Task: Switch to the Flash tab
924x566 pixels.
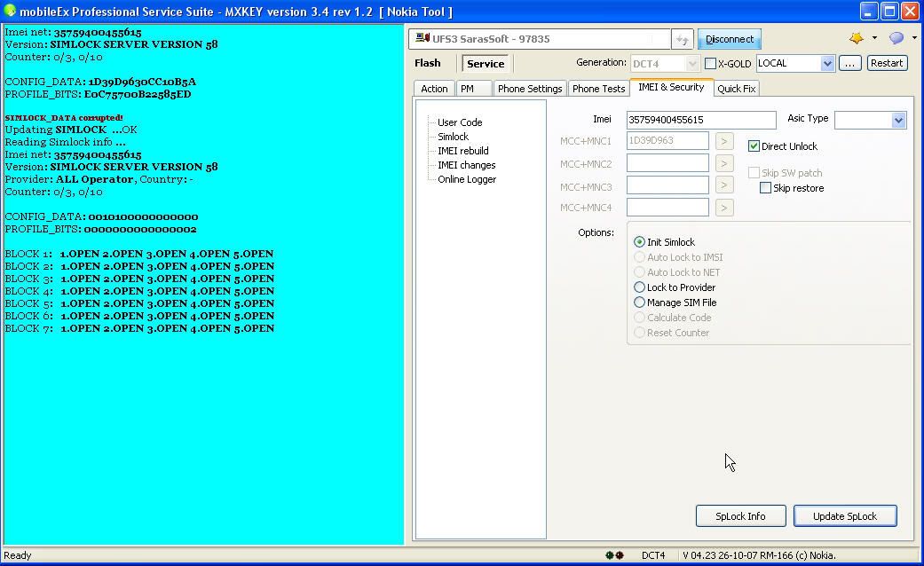Action: pyautogui.click(x=427, y=63)
